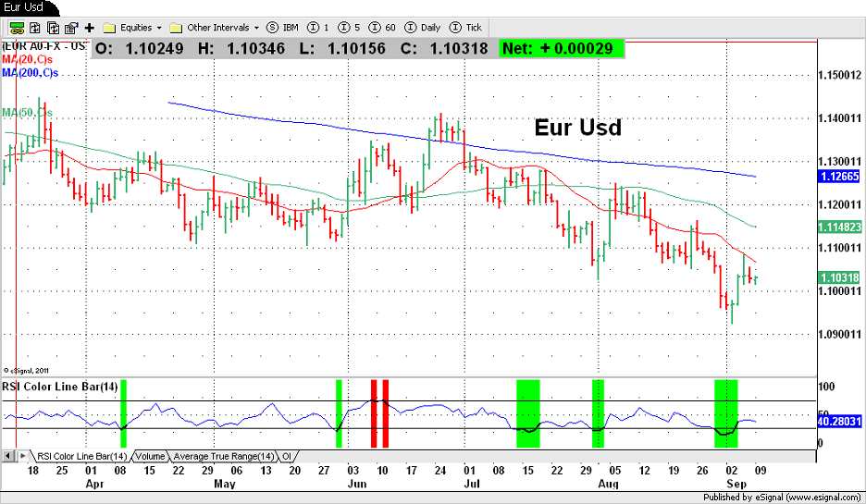Open the Equities folder menu
The width and height of the screenshot is (866, 504).
click(132, 28)
